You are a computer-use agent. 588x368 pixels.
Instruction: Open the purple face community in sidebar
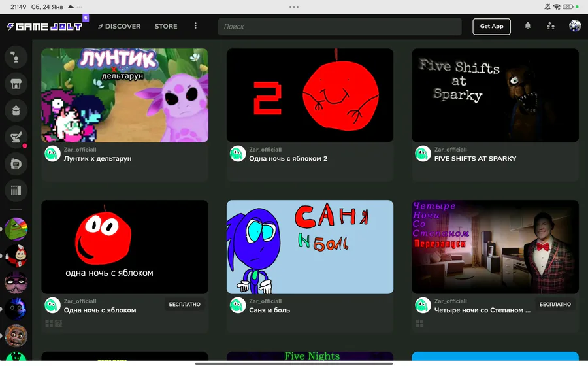point(16,282)
